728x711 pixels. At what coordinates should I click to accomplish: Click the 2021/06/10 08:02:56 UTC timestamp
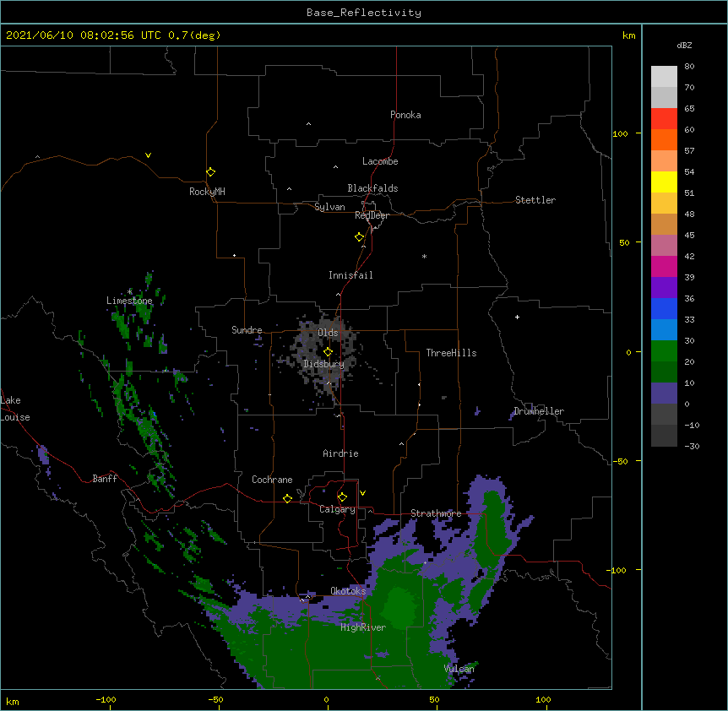pyautogui.click(x=84, y=35)
